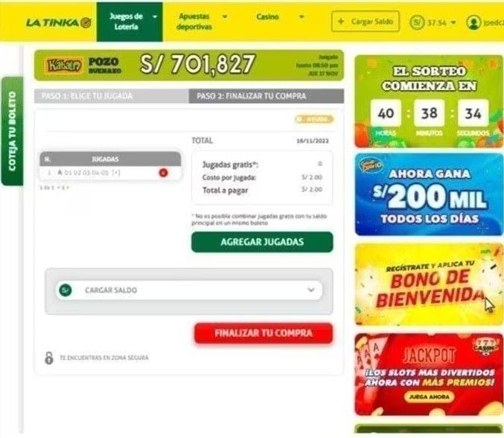504x438 pixels.
Task: Click the red Finalizar tu compra button
Action: (x=264, y=333)
